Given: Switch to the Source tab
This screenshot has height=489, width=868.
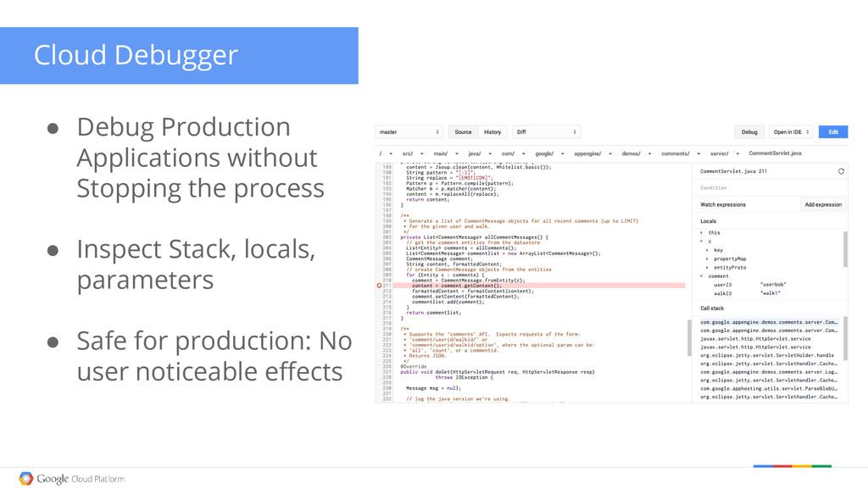Looking at the screenshot, I should [464, 132].
